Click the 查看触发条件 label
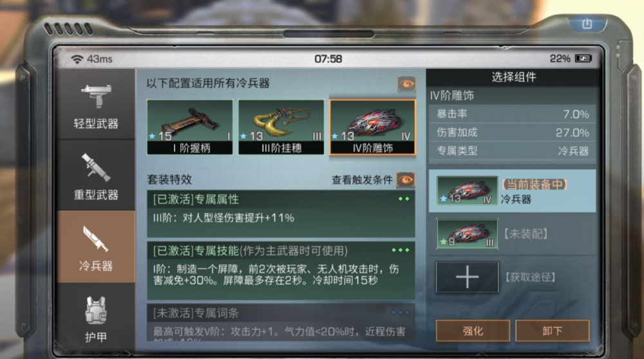644x359 pixels. (362, 180)
